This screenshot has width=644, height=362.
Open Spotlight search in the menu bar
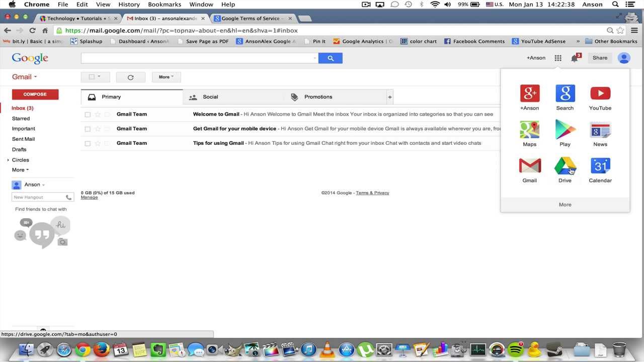pyautogui.click(x=615, y=4)
